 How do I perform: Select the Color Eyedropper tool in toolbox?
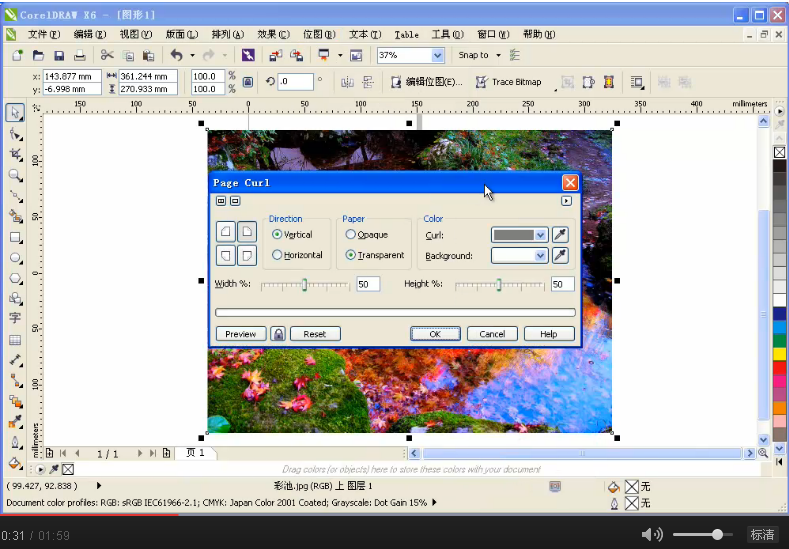pos(16,422)
